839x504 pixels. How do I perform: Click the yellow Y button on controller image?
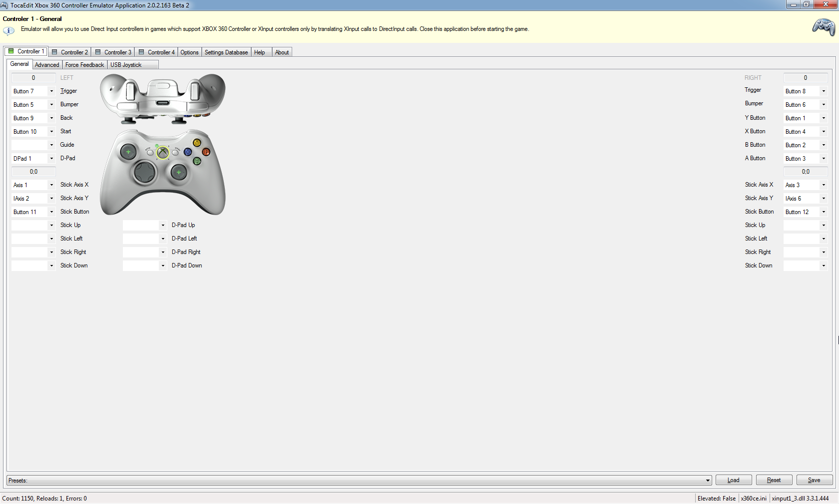(x=197, y=143)
